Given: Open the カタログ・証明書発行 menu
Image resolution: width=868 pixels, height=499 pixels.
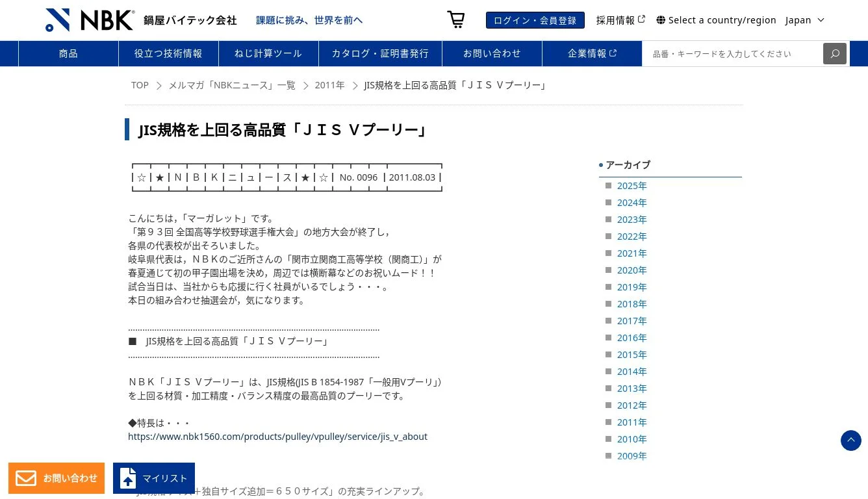Looking at the screenshot, I should click(380, 53).
